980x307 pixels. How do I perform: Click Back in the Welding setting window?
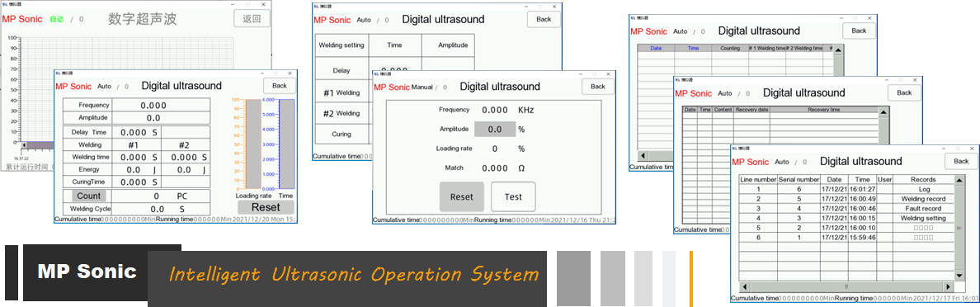[544, 19]
